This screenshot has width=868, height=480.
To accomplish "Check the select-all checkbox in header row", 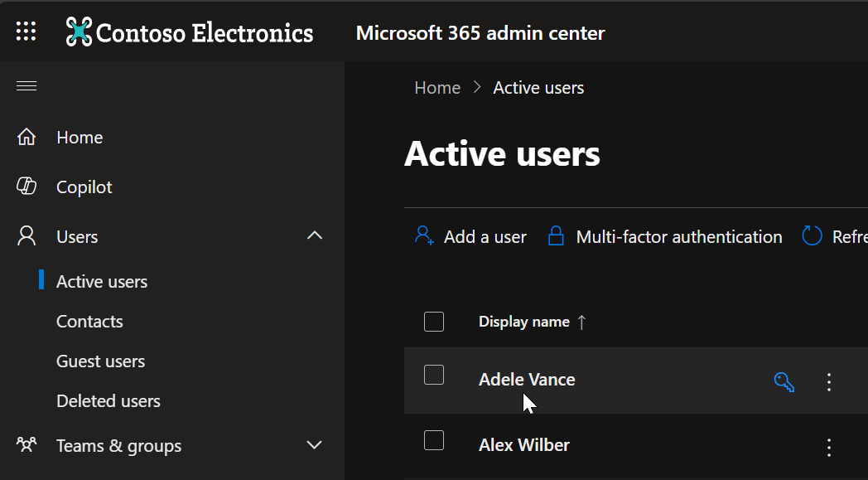I will coord(434,322).
